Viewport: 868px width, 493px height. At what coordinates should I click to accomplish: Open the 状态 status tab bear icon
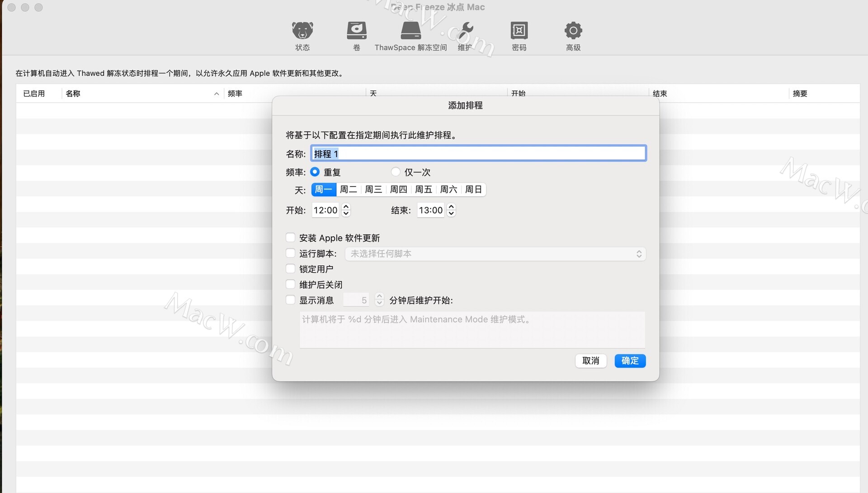coord(302,31)
